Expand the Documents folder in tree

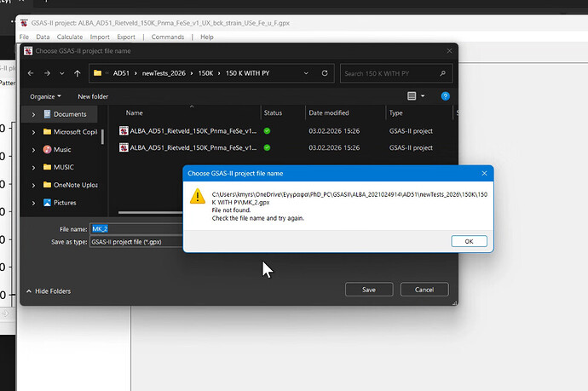point(33,114)
